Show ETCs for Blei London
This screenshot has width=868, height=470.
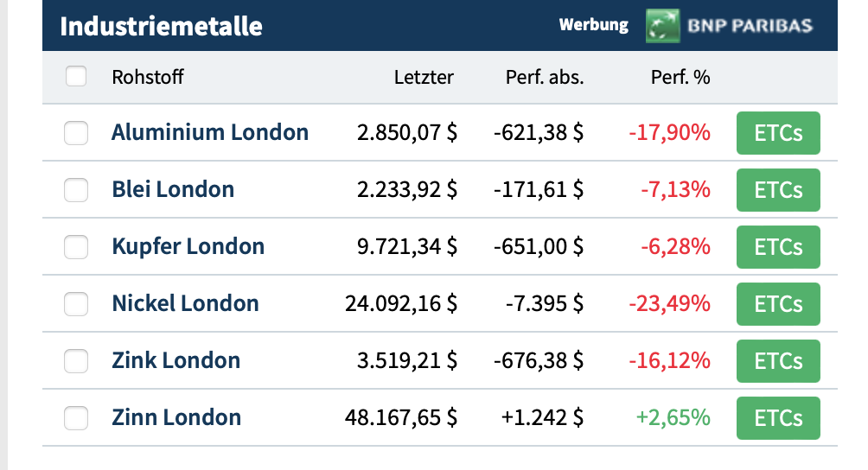coord(778,190)
